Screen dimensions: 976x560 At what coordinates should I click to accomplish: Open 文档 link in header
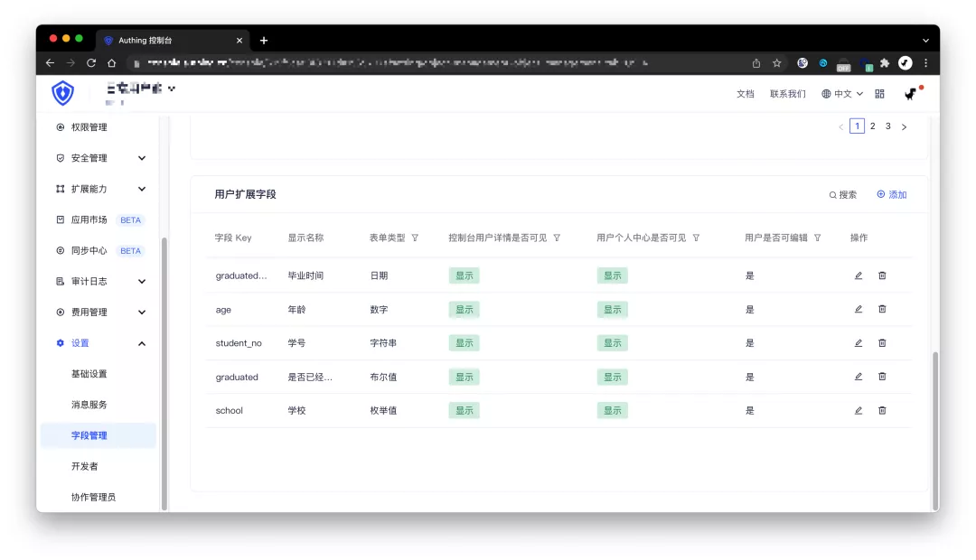tap(745, 94)
